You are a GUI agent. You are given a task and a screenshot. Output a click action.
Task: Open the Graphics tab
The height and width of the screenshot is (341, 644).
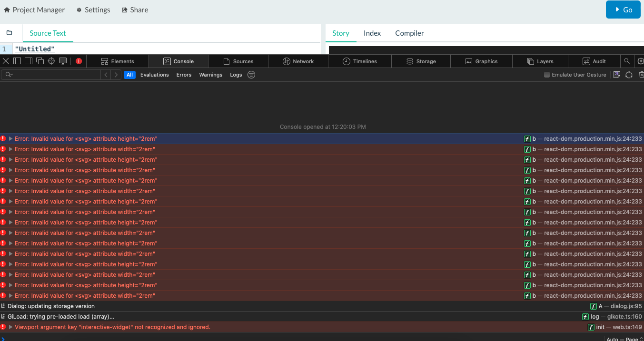tap(481, 61)
